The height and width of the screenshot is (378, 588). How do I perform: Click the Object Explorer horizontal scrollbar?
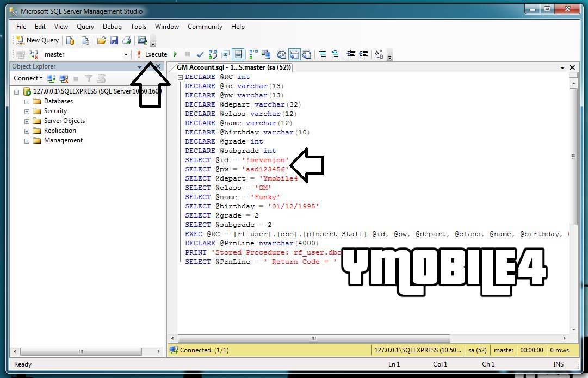click(81, 351)
